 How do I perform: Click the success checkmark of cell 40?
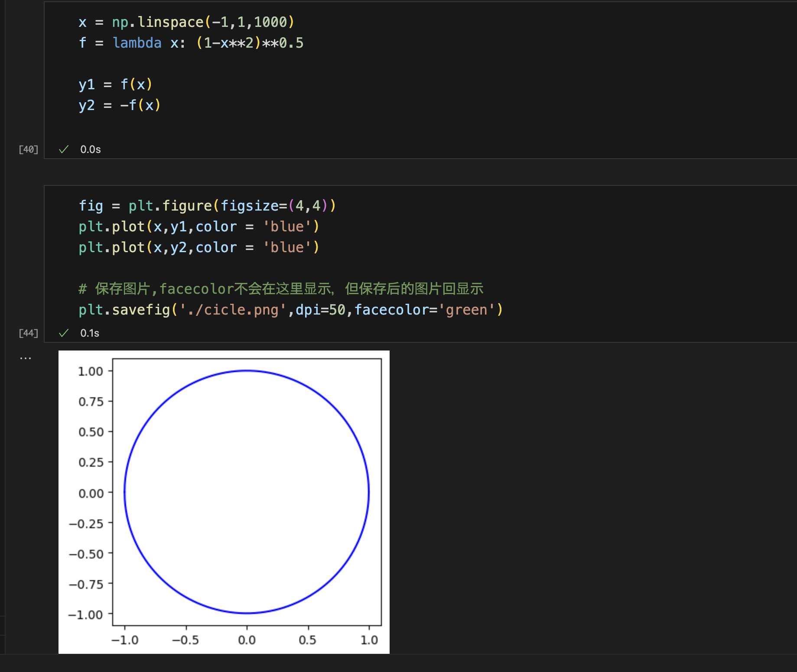[64, 149]
